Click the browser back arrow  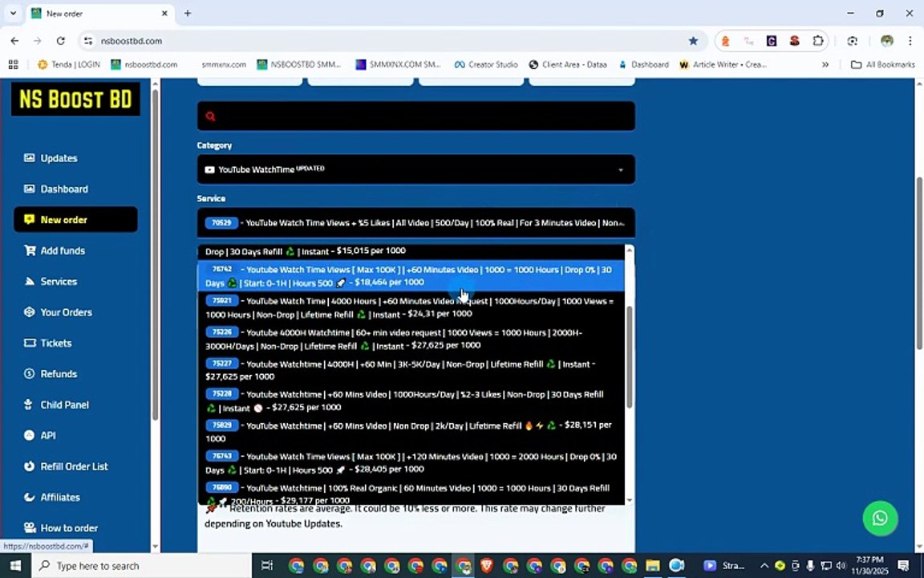[14, 41]
